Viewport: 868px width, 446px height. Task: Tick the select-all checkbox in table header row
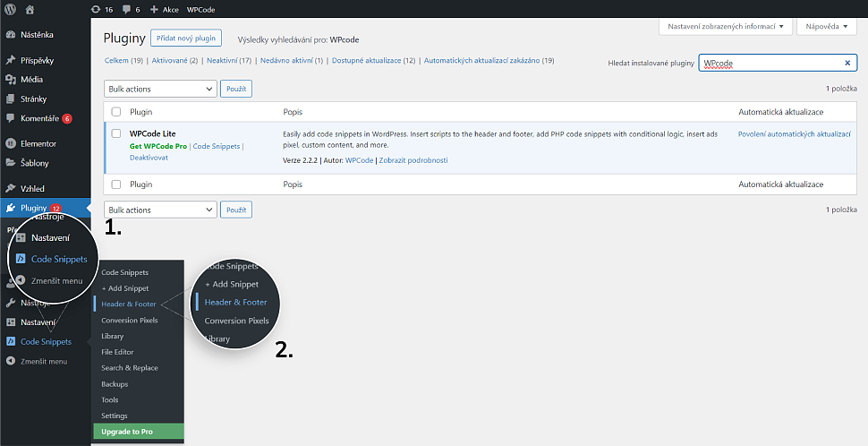(x=116, y=112)
